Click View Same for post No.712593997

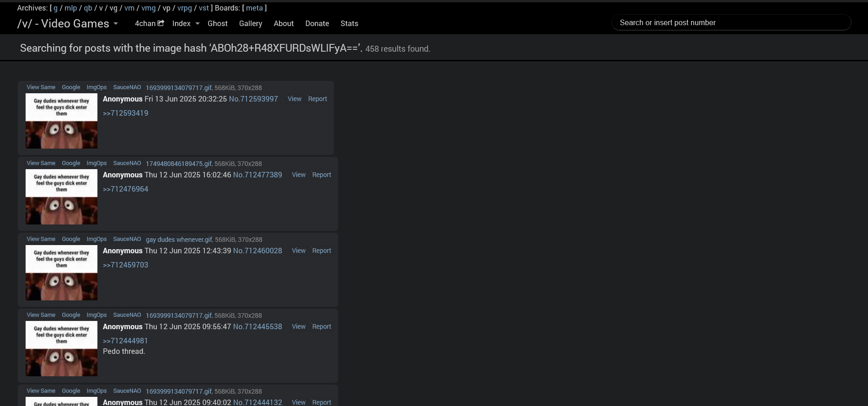[x=41, y=87]
